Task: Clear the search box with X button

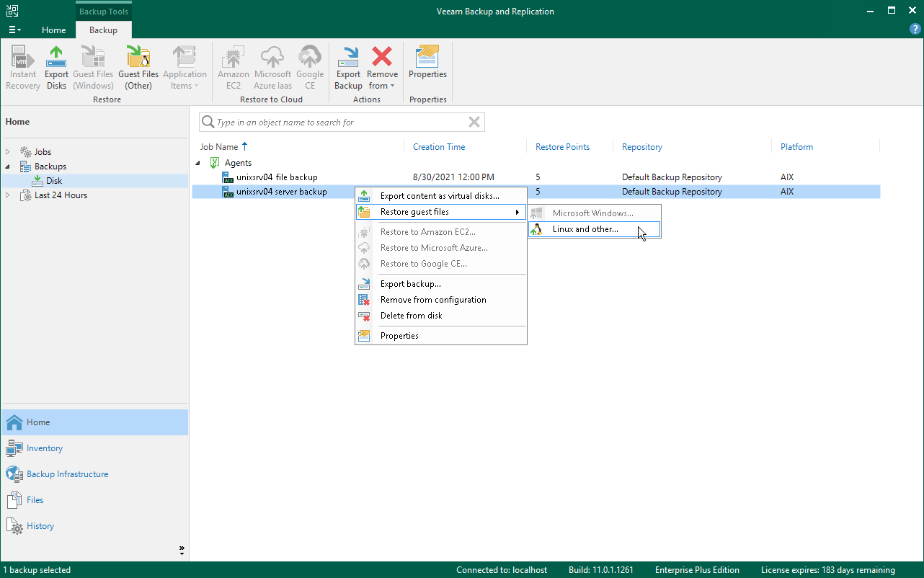Action: (474, 123)
